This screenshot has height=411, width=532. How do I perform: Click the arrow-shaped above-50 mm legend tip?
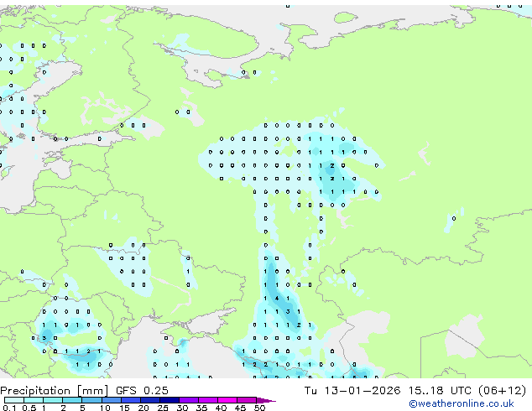pos(266,400)
